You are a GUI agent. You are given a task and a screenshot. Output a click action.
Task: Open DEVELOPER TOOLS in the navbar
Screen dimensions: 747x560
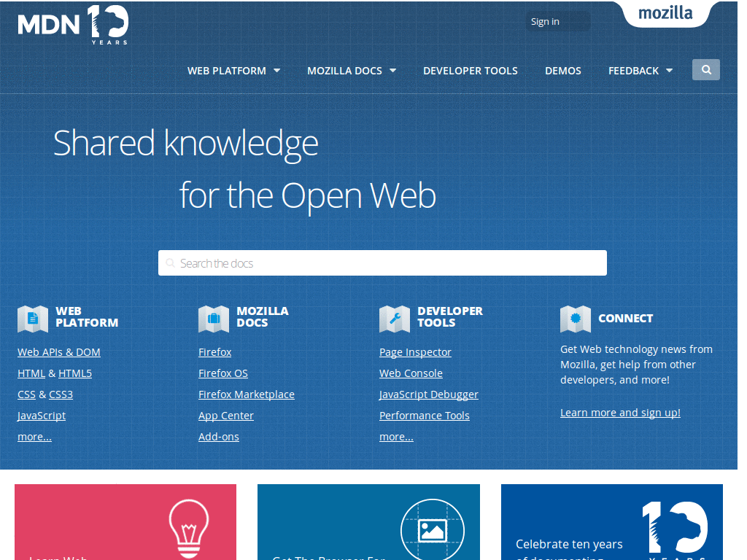[471, 71]
